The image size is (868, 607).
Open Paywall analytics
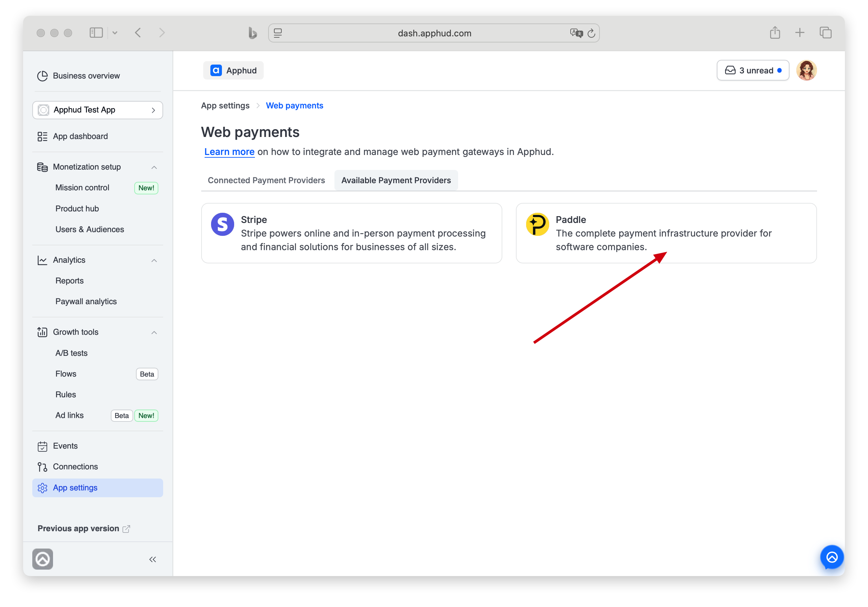tap(86, 301)
